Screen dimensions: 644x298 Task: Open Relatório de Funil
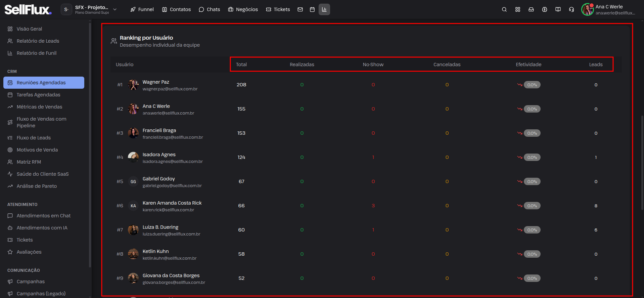tap(44, 53)
